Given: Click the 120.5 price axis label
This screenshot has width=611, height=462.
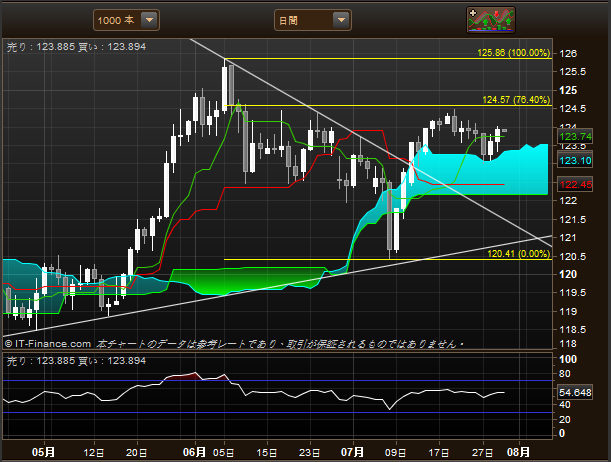Looking at the screenshot, I should tap(572, 256).
